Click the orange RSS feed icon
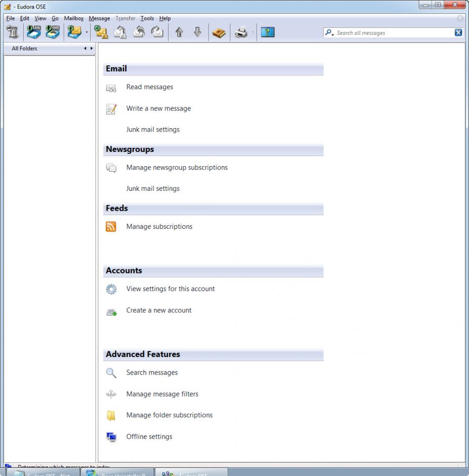This screenshot has height=476, width=469. (x=111, y=226)
